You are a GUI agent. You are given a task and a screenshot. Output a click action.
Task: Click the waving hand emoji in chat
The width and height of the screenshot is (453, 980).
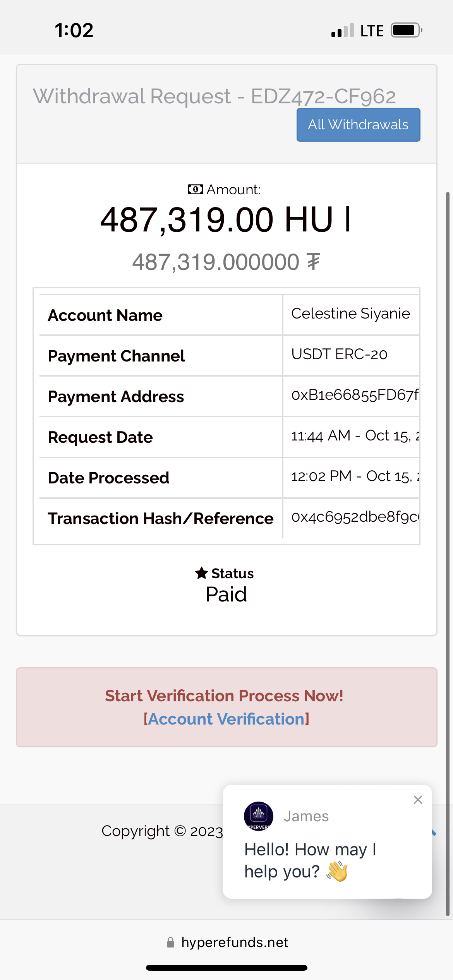click(337, 872)
